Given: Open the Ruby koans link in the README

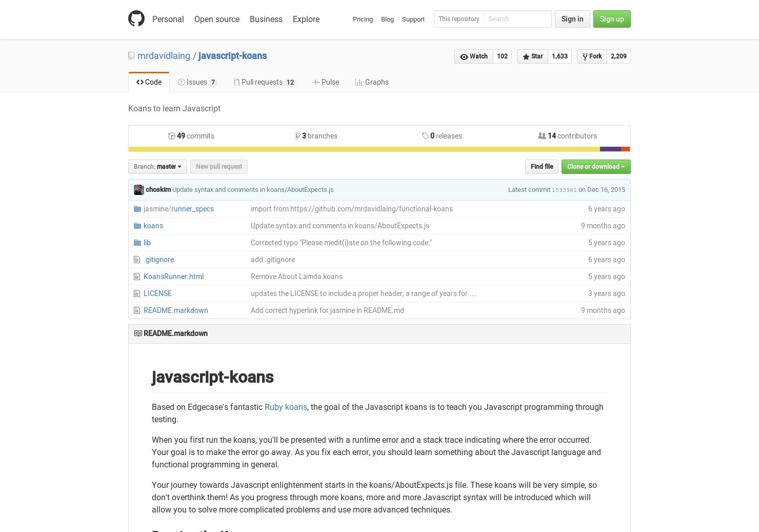Looking at the screenshot, I should [x=286, y=407].
